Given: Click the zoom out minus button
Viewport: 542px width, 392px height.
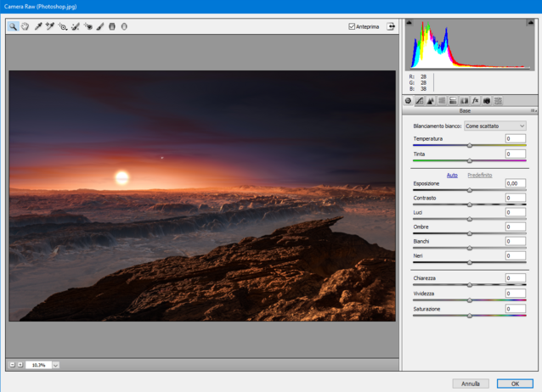Looking at the screenshot, I should [13, 365].
